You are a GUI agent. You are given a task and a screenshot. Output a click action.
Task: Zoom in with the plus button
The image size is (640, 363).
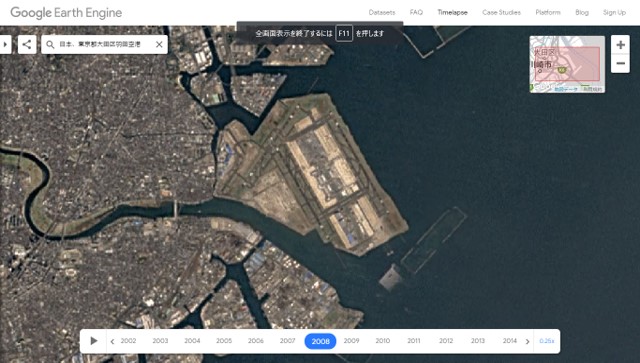pyautogui.click(x=620, y=45)
